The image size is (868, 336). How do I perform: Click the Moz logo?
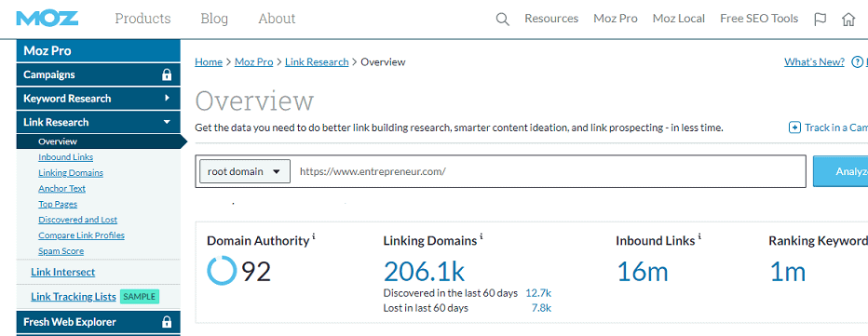(47, 19)
